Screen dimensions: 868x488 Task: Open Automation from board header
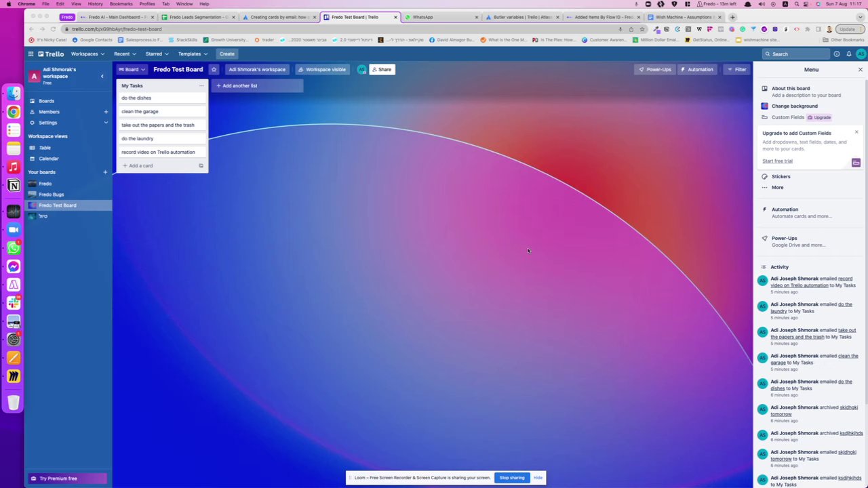(696, 69)
